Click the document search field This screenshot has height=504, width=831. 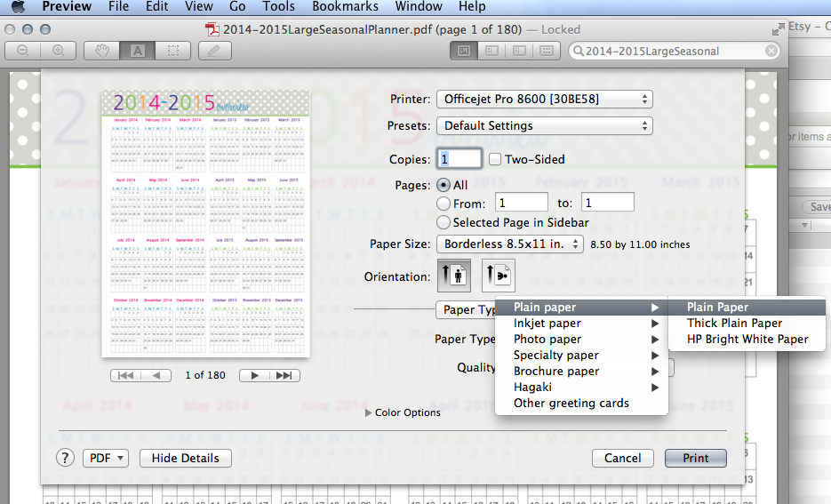coord(674,51)
